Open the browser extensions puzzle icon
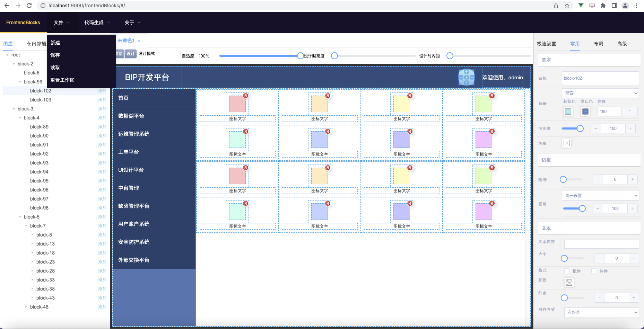This screenshot has width=644, height=329. (603, 6)
